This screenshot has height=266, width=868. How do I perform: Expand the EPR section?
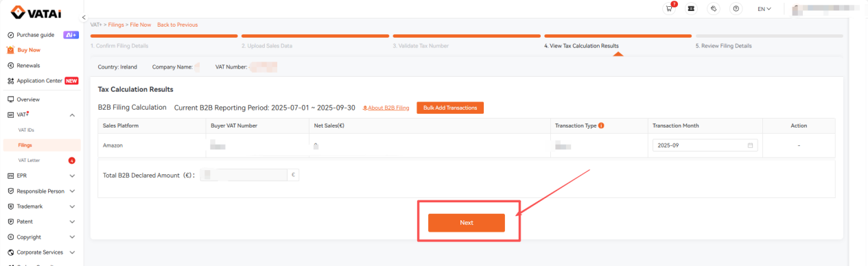point(72,176)
